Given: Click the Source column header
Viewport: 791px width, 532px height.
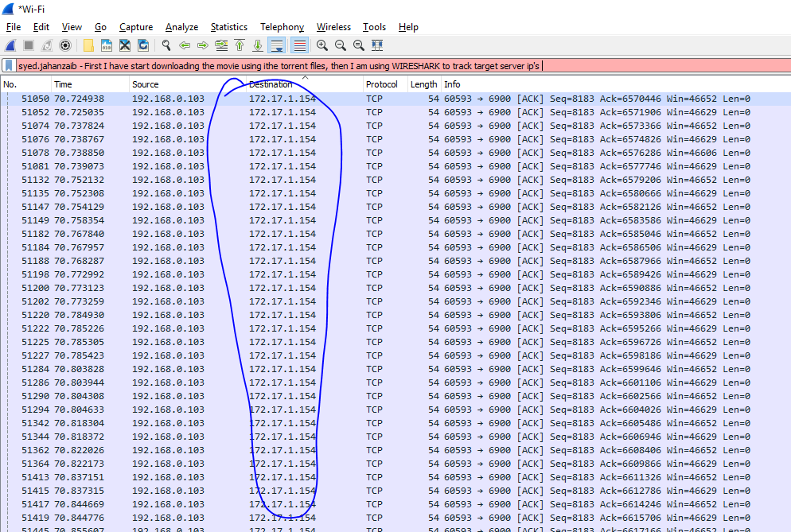Looking at the screenshot, I should click(146, 84).
